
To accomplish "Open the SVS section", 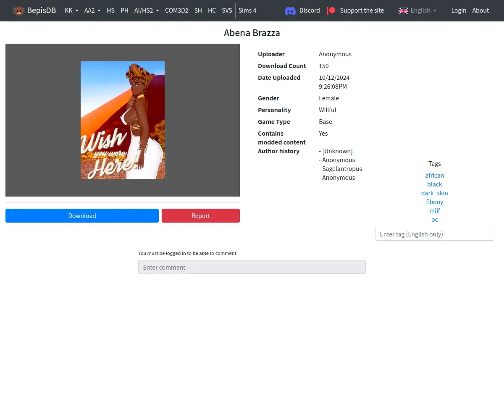I will coord(227,10).
